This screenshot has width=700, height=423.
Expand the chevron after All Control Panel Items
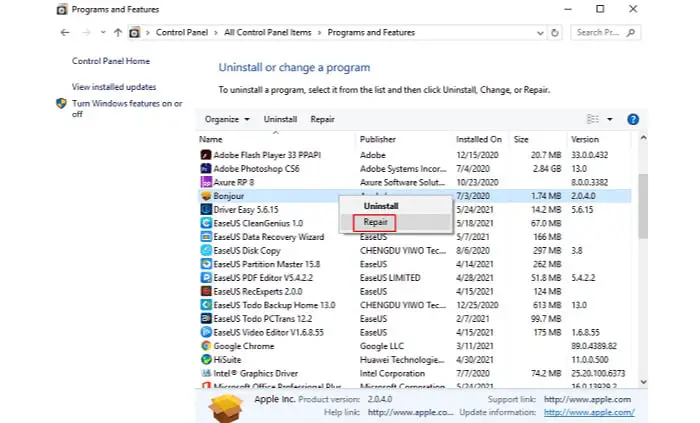click(x=320, y=33)
